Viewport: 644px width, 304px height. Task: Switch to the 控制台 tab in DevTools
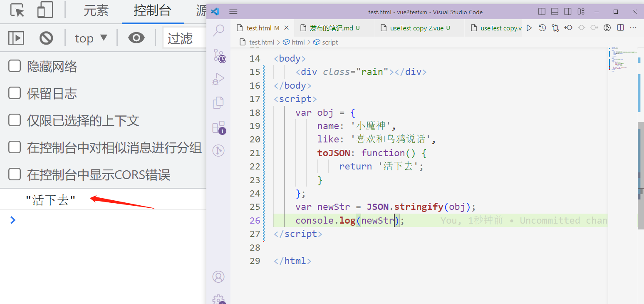152,11
